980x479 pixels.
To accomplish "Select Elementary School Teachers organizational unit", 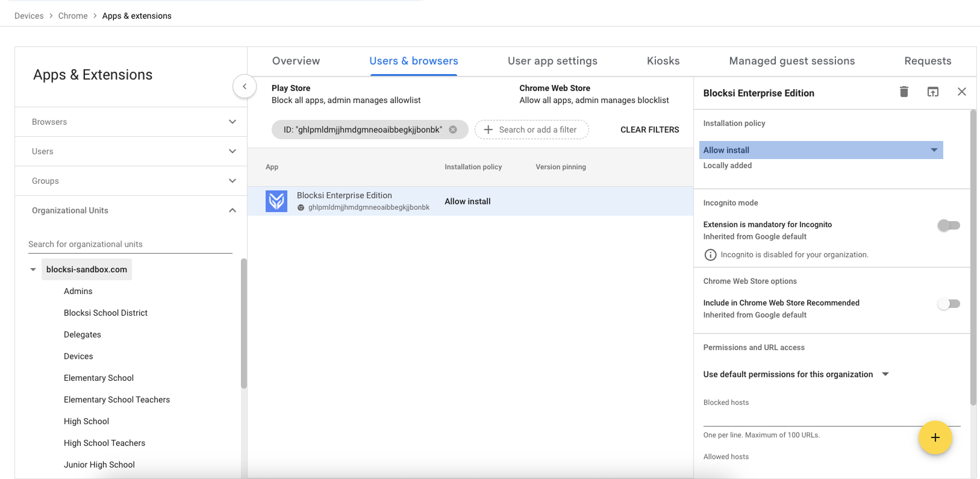I will 117,399.
